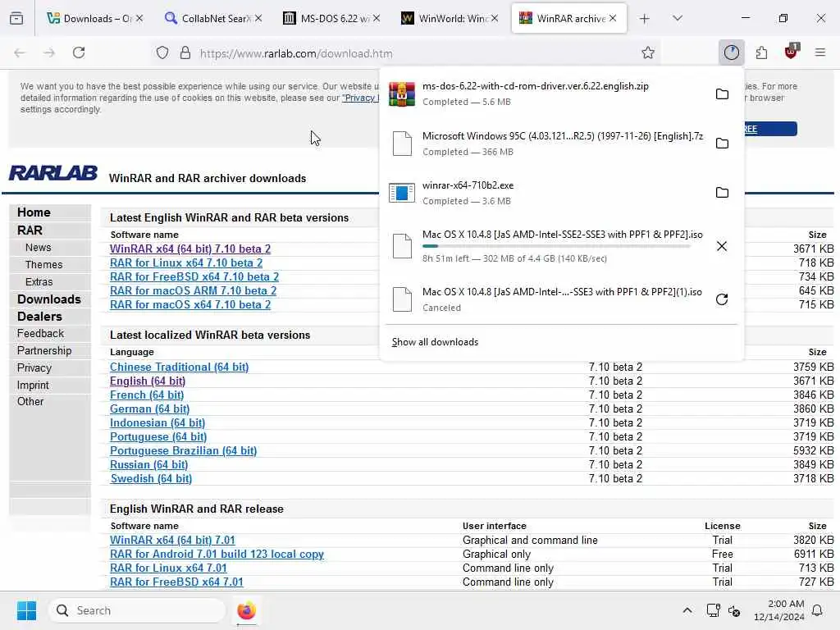This screenshot has height=630, width=840.
Task: Click the uBlock Origin shield icon
Action: (792, 52)
